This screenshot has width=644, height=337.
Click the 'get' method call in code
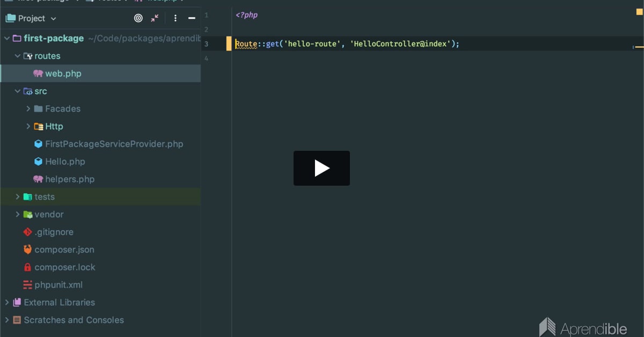tap(273, 44)
